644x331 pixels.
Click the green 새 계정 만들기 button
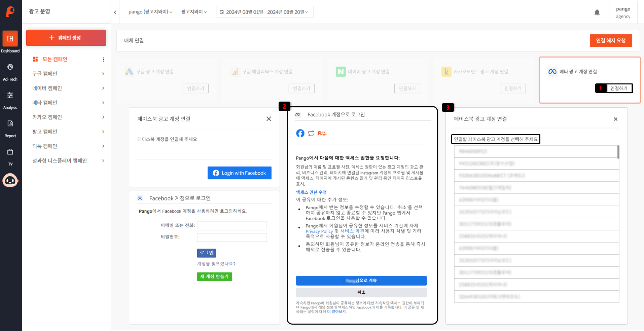point(214,277)
